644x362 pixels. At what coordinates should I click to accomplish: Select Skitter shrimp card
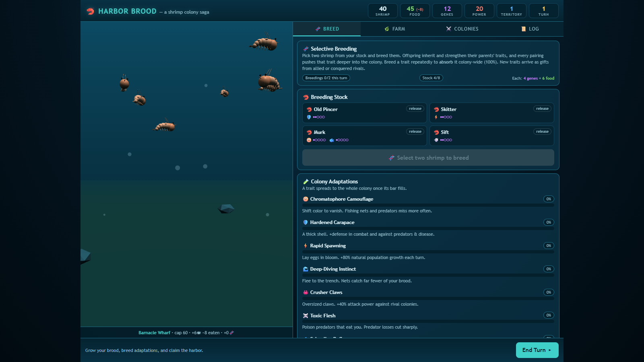point(491,113)
